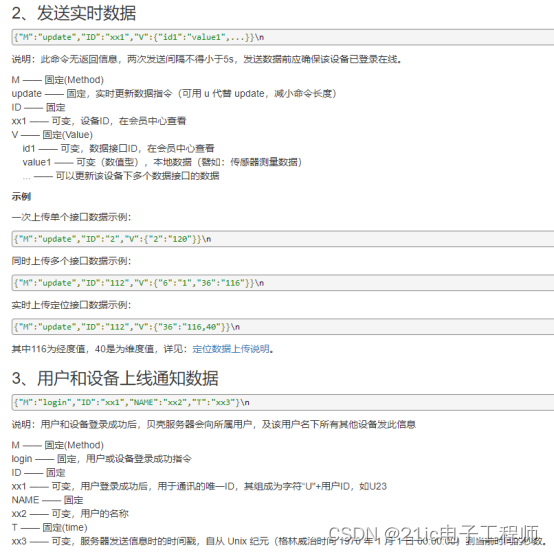Click the line NAME —— 固定
The image size is (554, 553).
coord(47,500)
